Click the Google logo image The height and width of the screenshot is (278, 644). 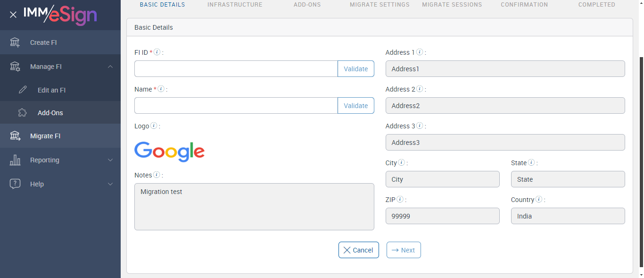[169, 152]
